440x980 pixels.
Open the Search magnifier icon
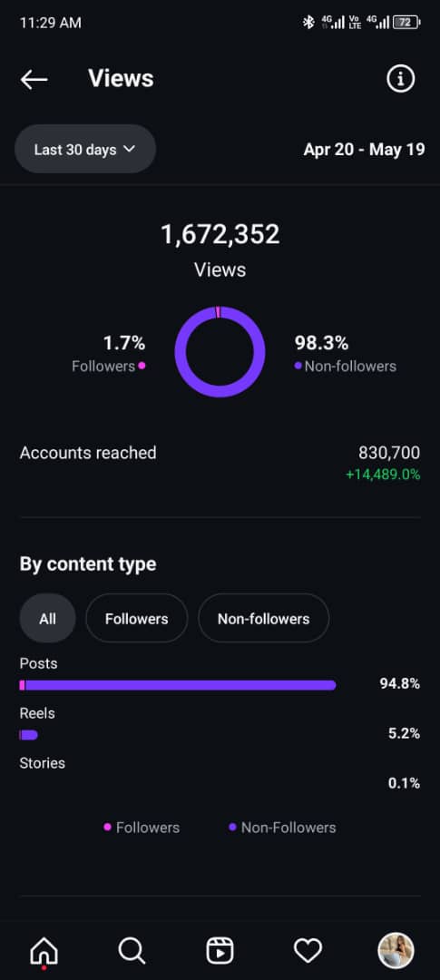point(132,951)
